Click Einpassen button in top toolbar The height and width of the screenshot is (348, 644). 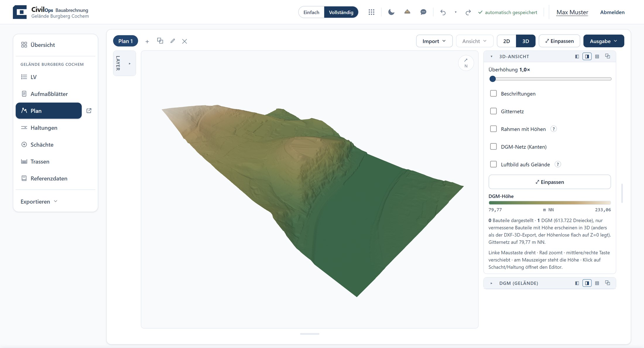pyautogui.click(x=559, y=41)
